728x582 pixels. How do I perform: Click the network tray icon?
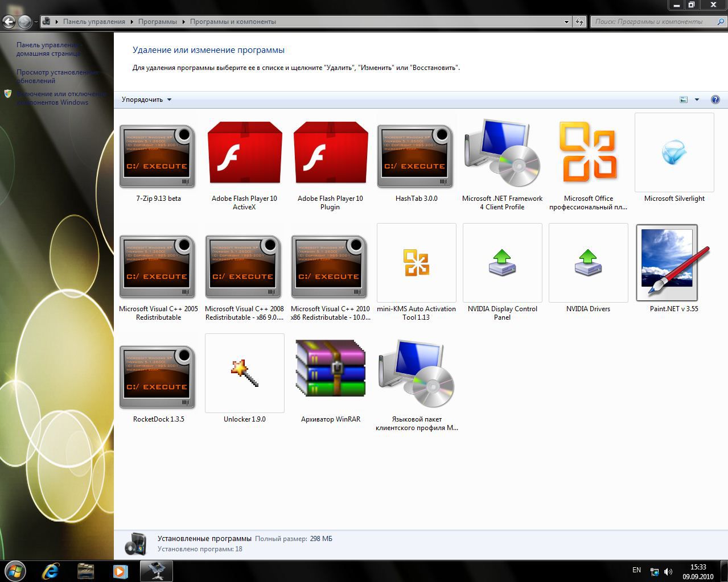655,572
